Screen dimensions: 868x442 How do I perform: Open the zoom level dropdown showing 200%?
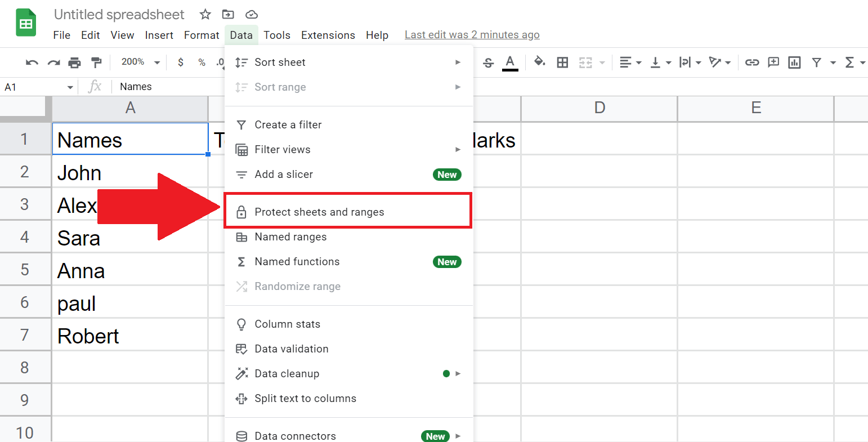139,62
